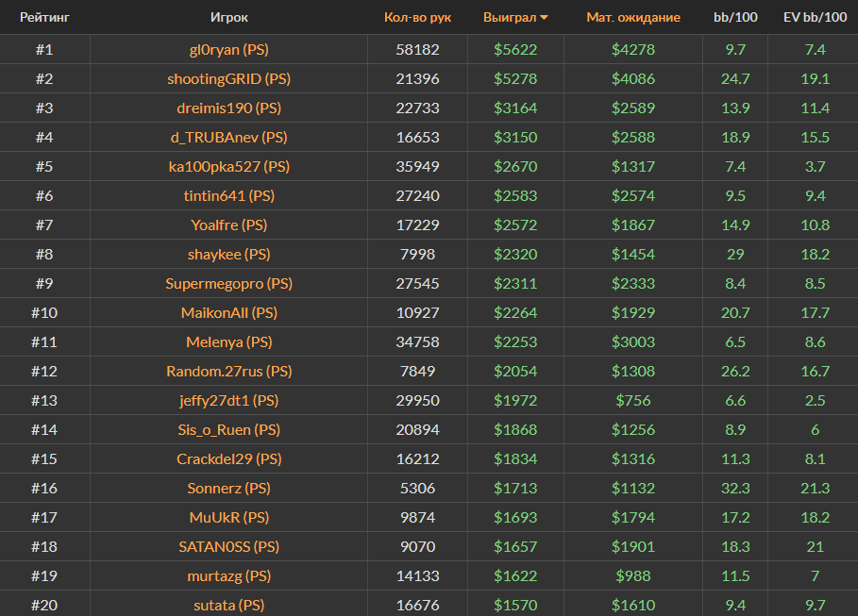
Task: Open player gl0ryan (PS) profile
Action: point(228,49)
